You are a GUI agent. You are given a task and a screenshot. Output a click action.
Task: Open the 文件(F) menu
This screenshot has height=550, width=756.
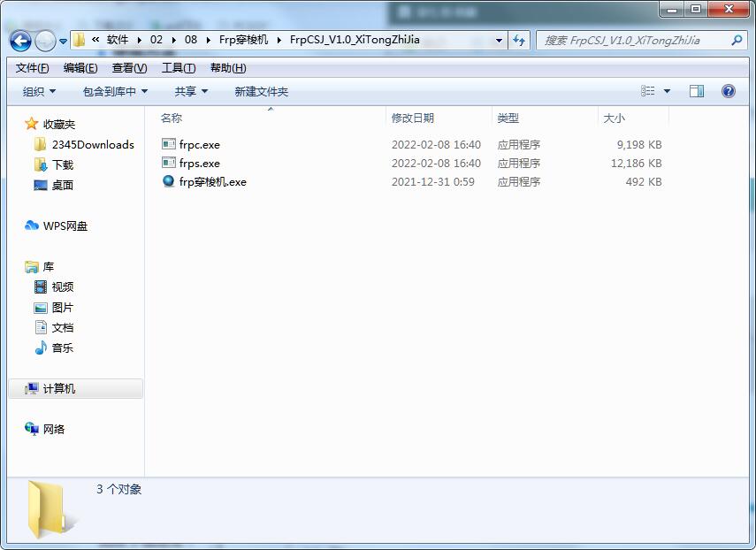(33, 68)
